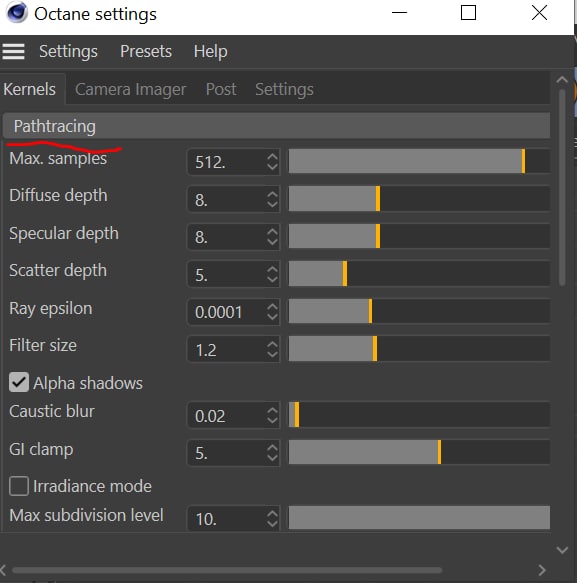Screen dimensions: 577x583
Task: Open the Pathtracing kernel type dropdown
Action: click(276, 126)
